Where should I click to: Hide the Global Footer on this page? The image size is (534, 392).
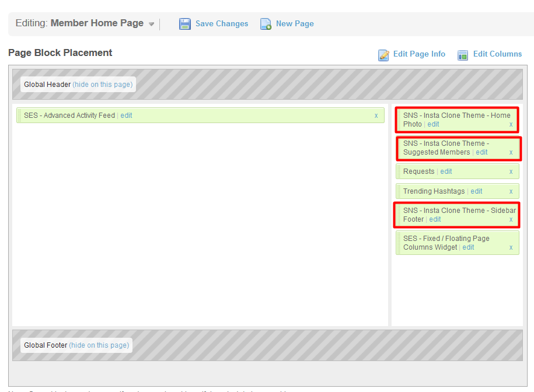(x=99, y=345)
